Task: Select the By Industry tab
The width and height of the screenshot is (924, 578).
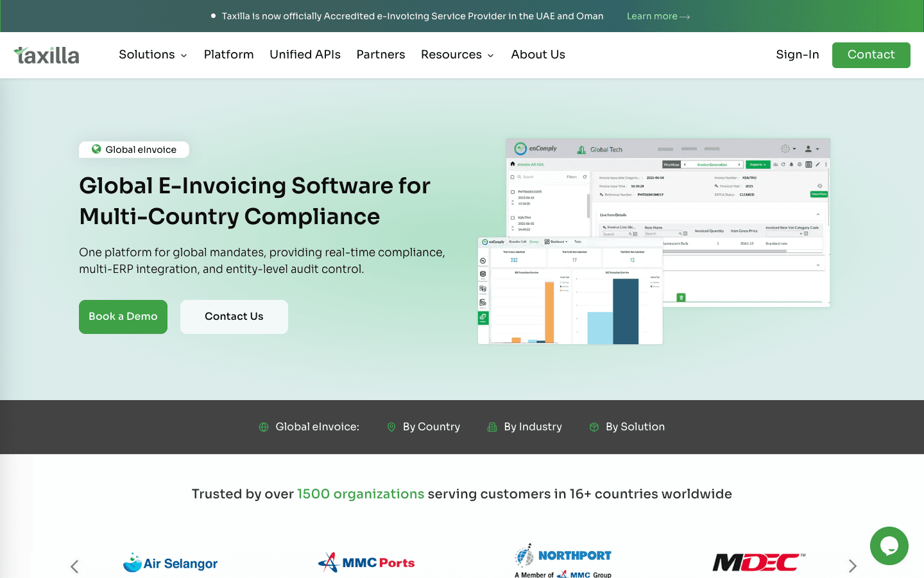Action: (525, 427)
